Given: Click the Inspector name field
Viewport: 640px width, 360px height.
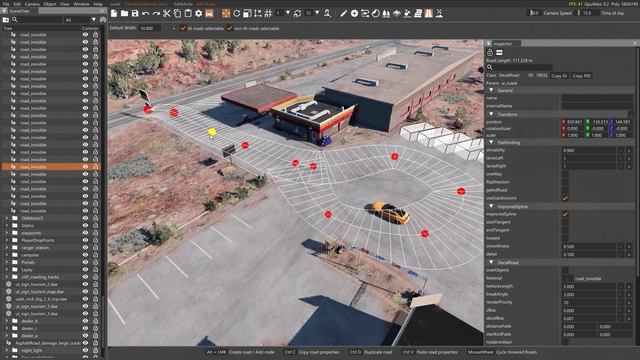Looking at the screenshot, I should point(597,98).
